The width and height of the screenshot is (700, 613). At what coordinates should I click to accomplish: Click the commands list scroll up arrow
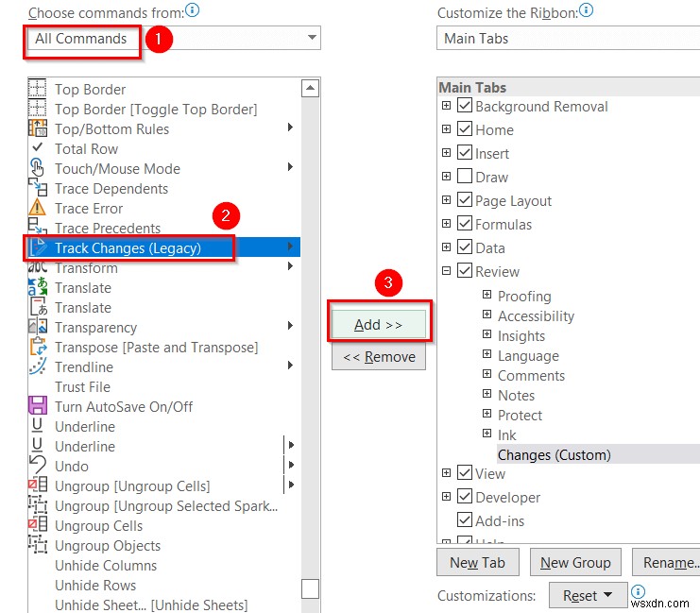(310, 88)
